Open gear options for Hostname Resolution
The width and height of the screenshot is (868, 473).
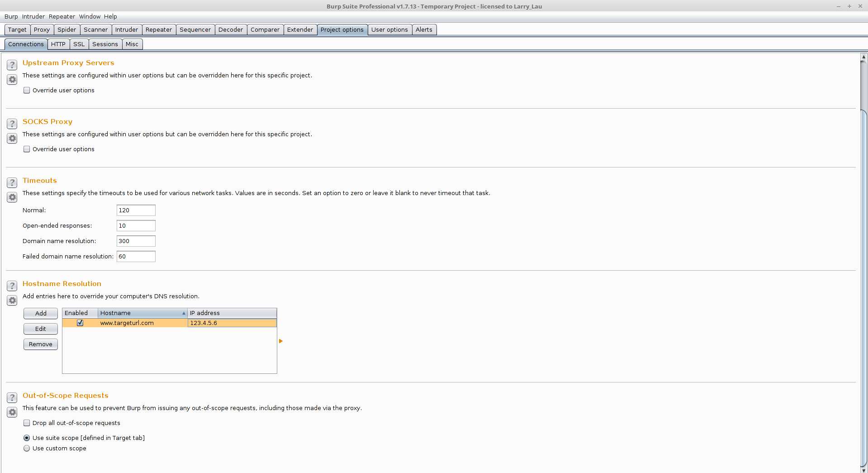pyautogui.click(x=12, y=301)
